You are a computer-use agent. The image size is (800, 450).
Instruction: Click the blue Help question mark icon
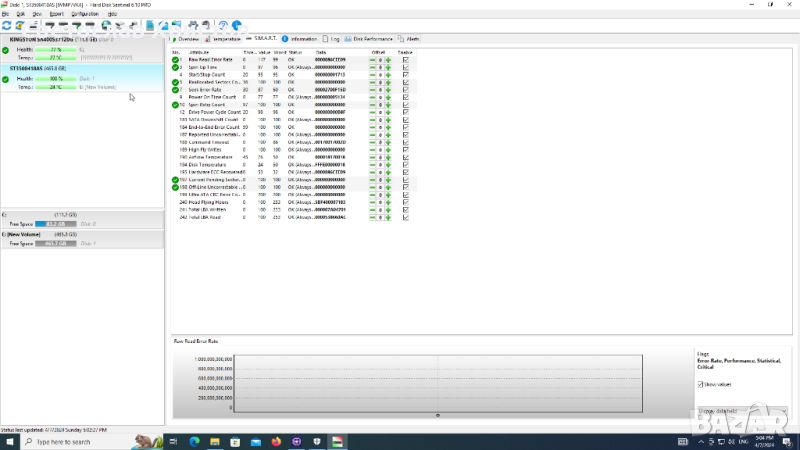[x=223, y=26]
